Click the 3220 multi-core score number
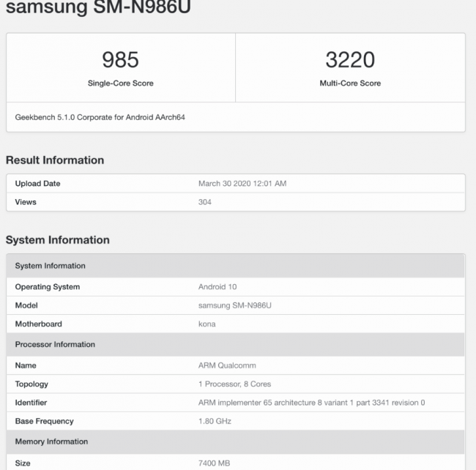 click(x=350, y=59)
